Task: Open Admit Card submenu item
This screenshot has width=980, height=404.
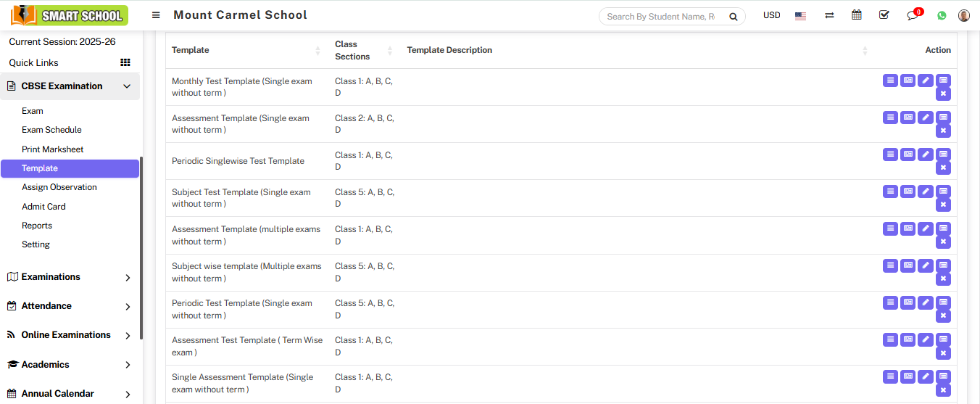Action: coord(43,207)
